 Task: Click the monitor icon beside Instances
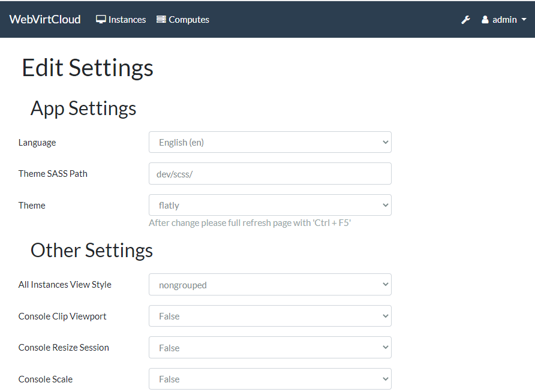(101, 19)
